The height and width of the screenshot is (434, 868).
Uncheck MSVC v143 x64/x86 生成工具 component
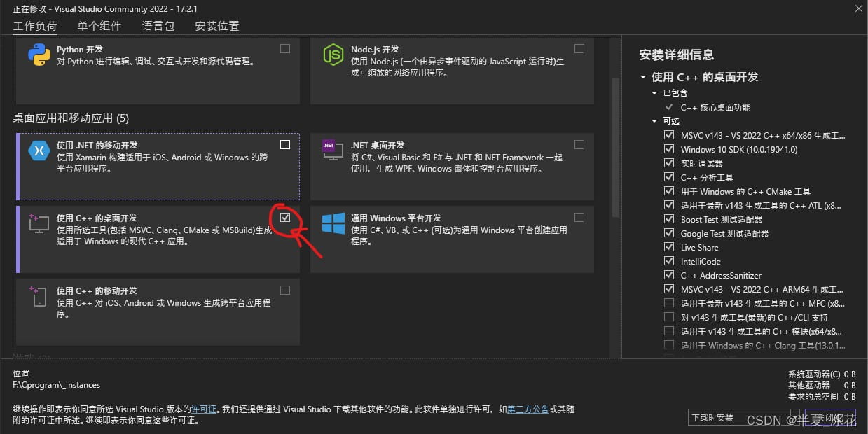pos(668,135)
